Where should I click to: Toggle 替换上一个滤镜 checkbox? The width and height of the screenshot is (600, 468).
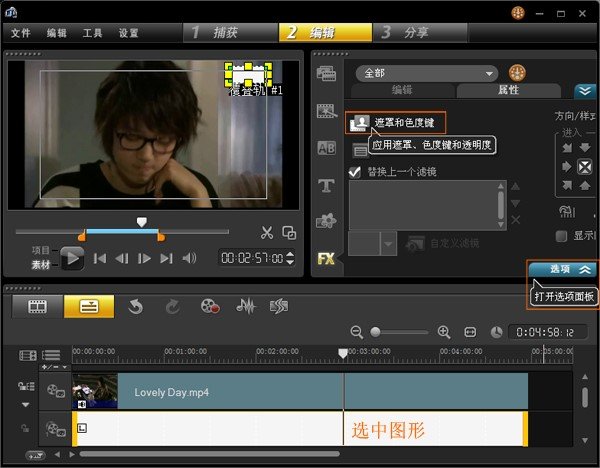coord(354,172)
